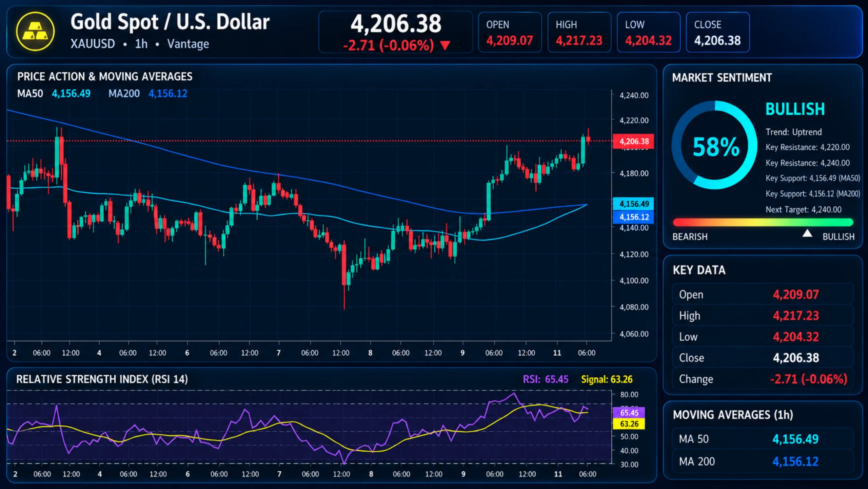This screenshot has width=868, height=489.
Task: Click the RELATIVE STRENGTH INDEX (RSI 14) heading
Action: 102,379
